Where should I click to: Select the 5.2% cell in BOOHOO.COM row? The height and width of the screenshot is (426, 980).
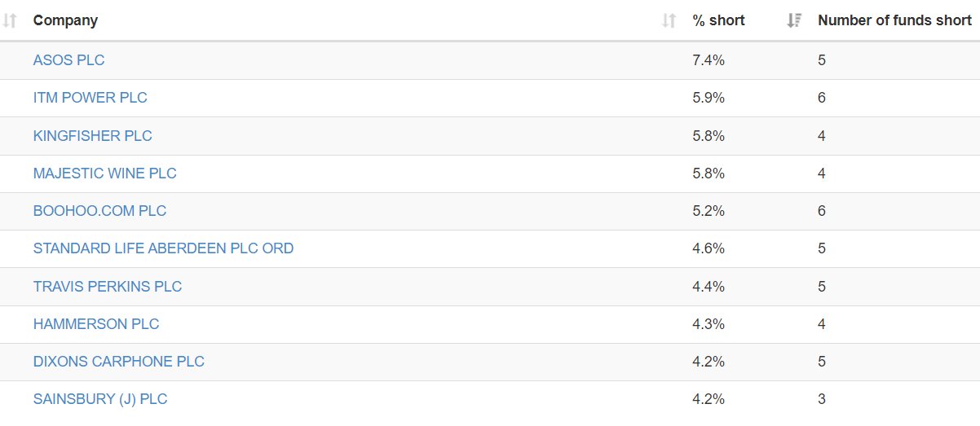click(709, 211)
